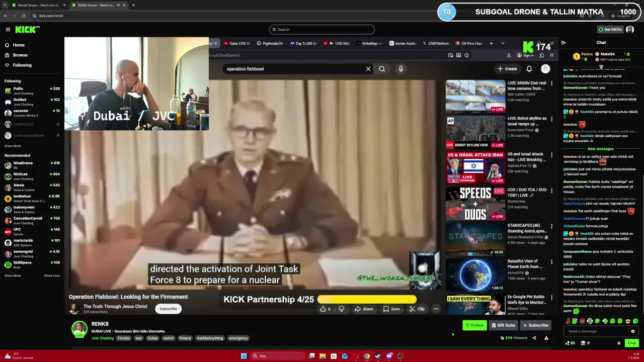Open the Kick hamburger sidebar menu

pyautogui.click(x=8, y=30)
